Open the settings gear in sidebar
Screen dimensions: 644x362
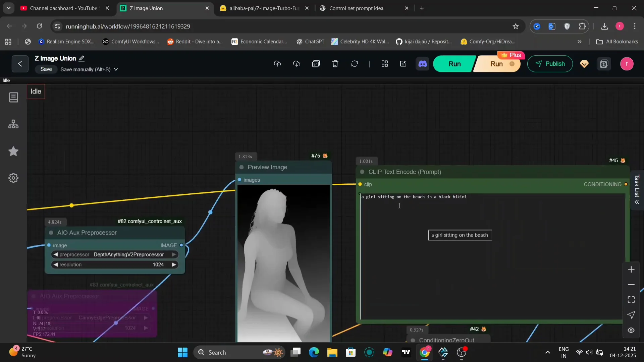click(x=13, y=178)
